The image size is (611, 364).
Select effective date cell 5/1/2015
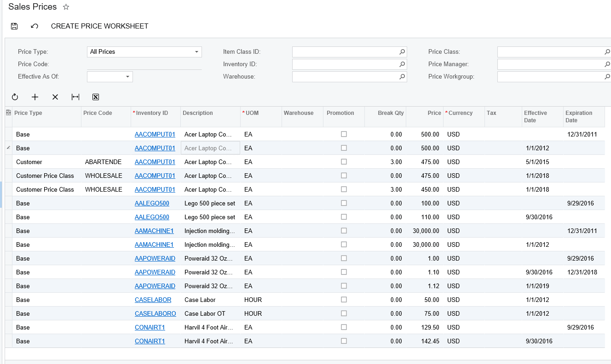click(543, 162)
